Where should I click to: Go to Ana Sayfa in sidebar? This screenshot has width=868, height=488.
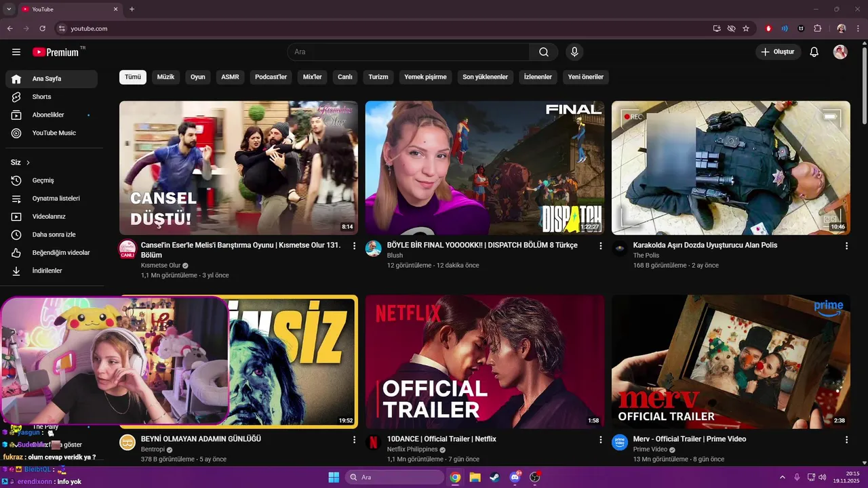[x=52, y=79]
